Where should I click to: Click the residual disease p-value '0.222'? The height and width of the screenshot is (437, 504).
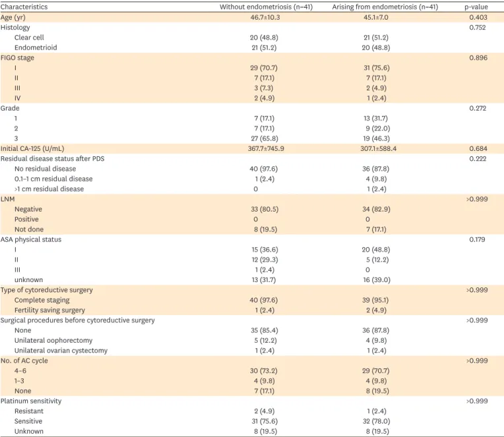click(478, 159)
